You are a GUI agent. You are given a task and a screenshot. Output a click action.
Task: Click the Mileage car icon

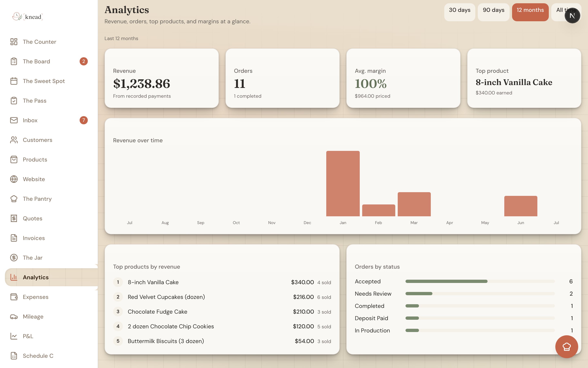14,316
